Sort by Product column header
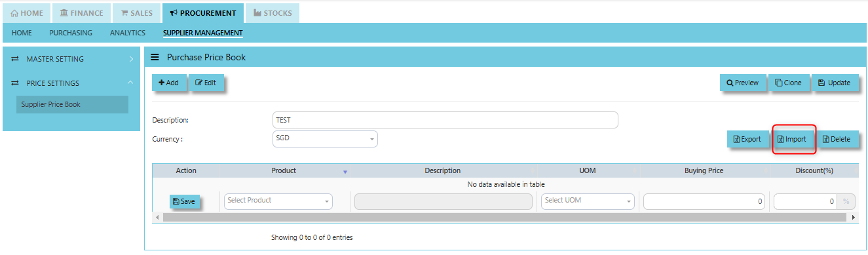 pos(284,170)
